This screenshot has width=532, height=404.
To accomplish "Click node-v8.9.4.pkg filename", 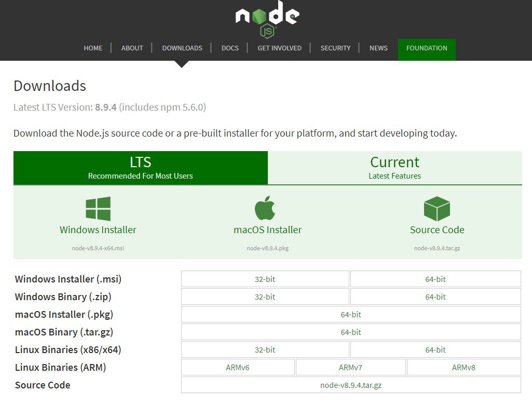I will pos(268,248).
